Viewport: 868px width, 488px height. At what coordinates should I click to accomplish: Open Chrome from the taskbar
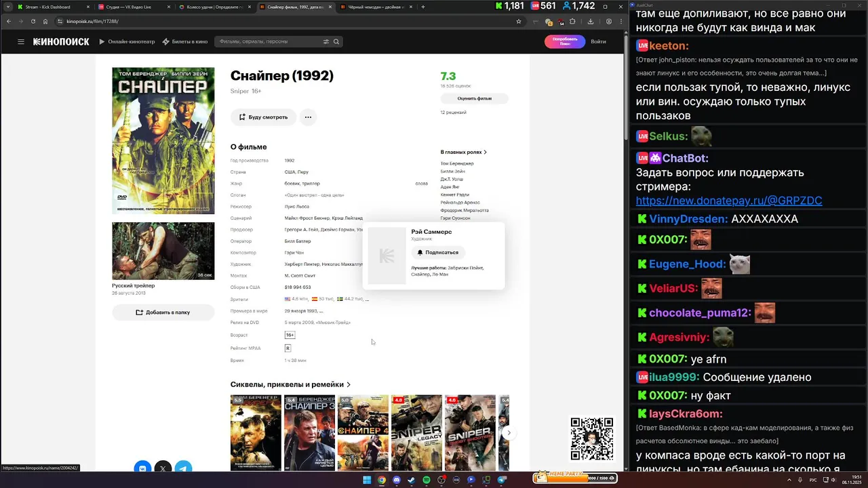[382, 480]
